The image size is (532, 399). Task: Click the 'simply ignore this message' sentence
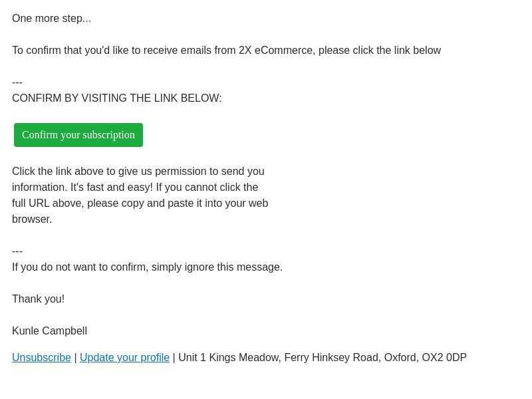[x=147, y=267]
